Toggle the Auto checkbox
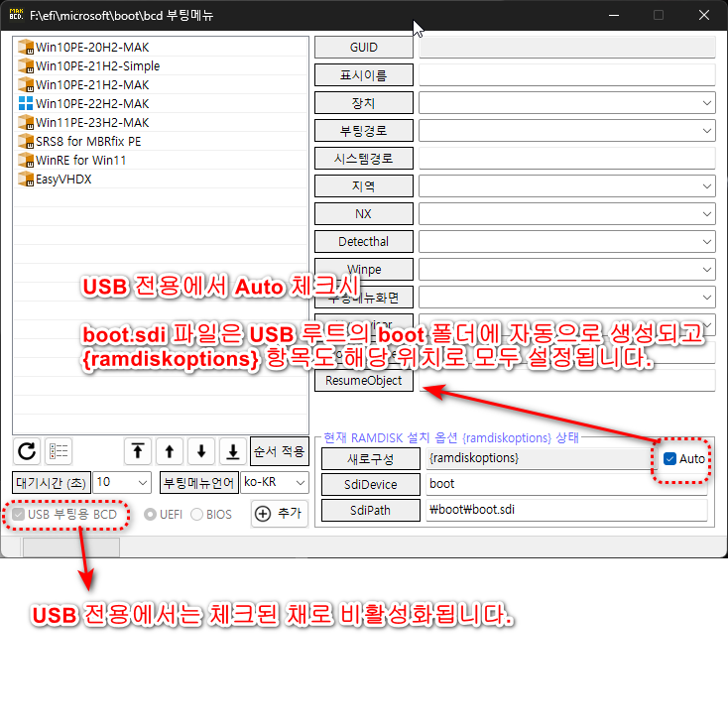 (669, 458)
